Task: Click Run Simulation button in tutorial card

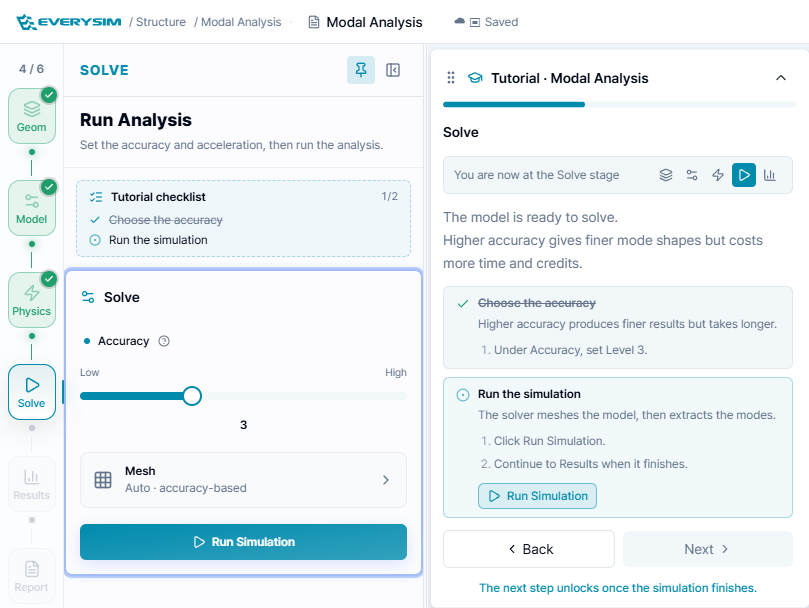Action: click(537, 496)
